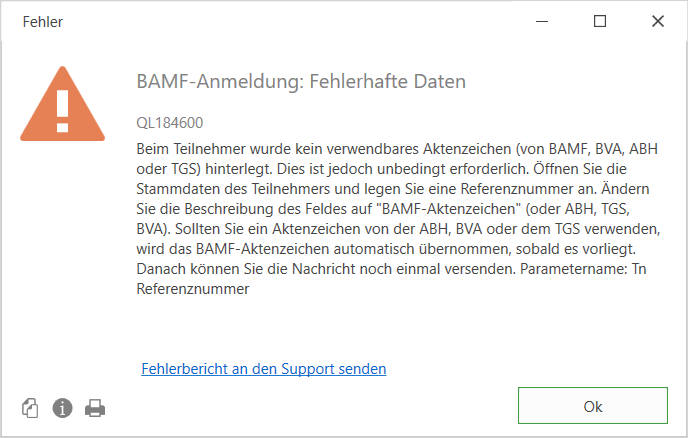Viewport: 688px width, 438px height.
Task: Click the 'Fehler' window title
Action: [43, 22]
